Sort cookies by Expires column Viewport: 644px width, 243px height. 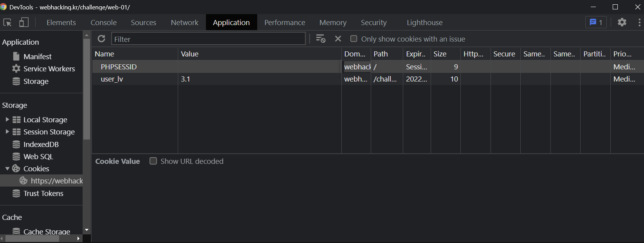pos(417,54)
